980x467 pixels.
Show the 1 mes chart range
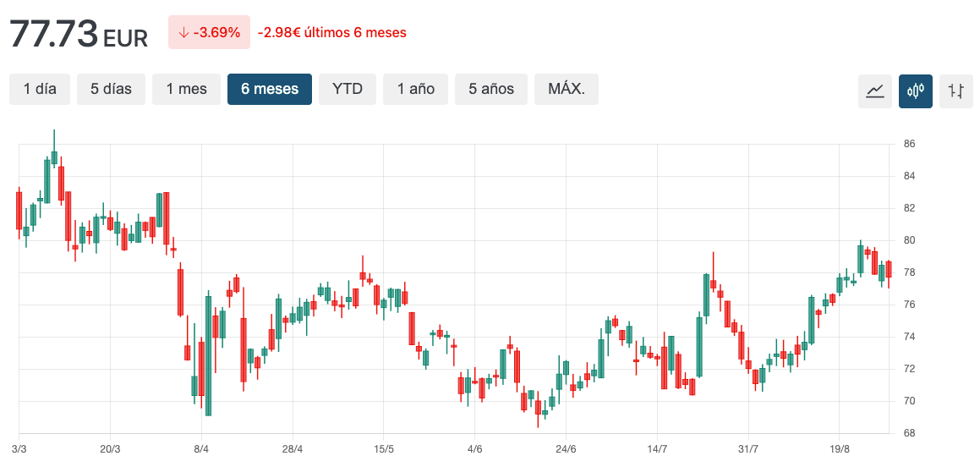(x=186, y=89)
